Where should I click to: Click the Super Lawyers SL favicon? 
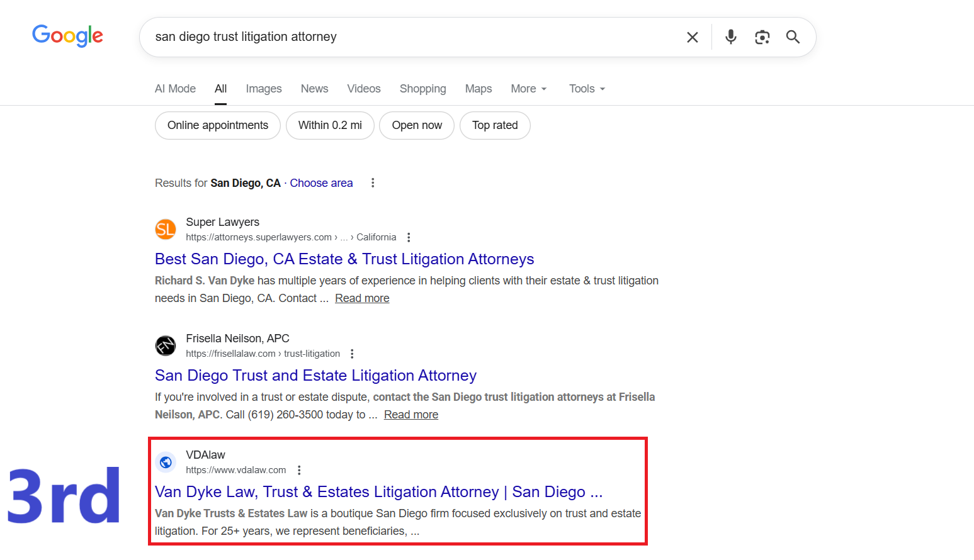(166, 229)
